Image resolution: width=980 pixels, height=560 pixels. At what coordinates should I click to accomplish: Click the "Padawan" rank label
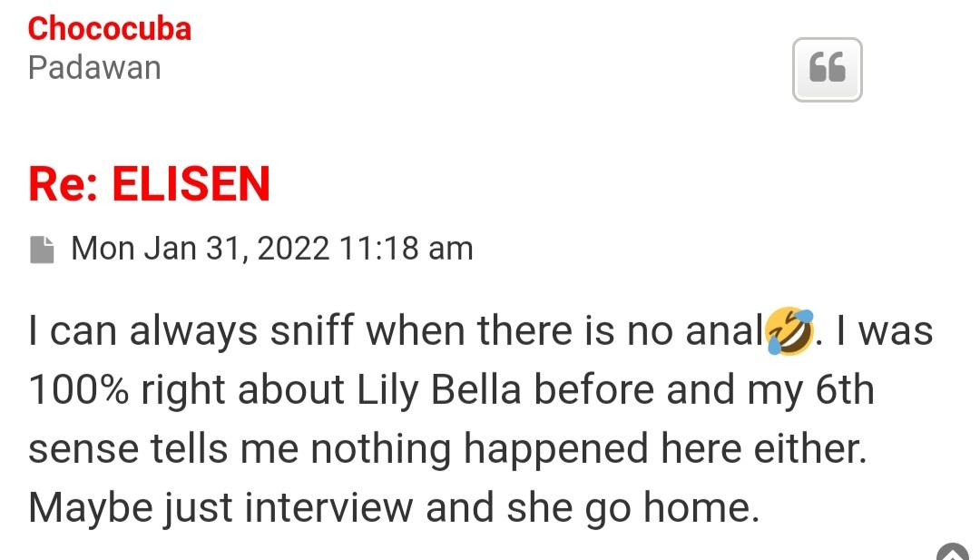[94, 68]
